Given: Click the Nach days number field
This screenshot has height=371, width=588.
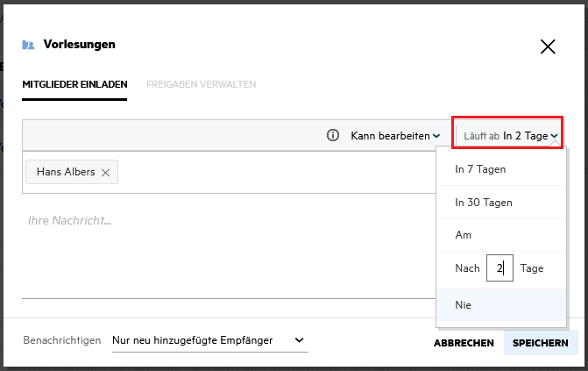Looking at the screenshot, I should (499, 268).
